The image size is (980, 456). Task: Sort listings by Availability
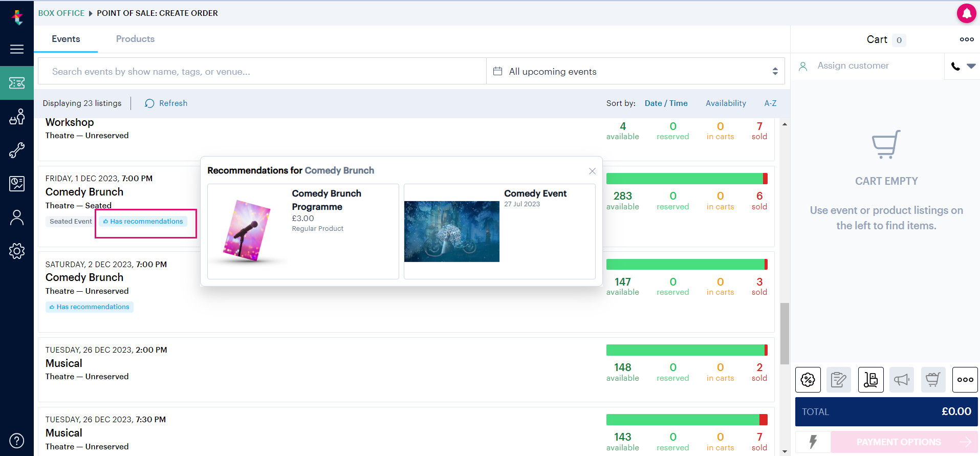point(726,103)
